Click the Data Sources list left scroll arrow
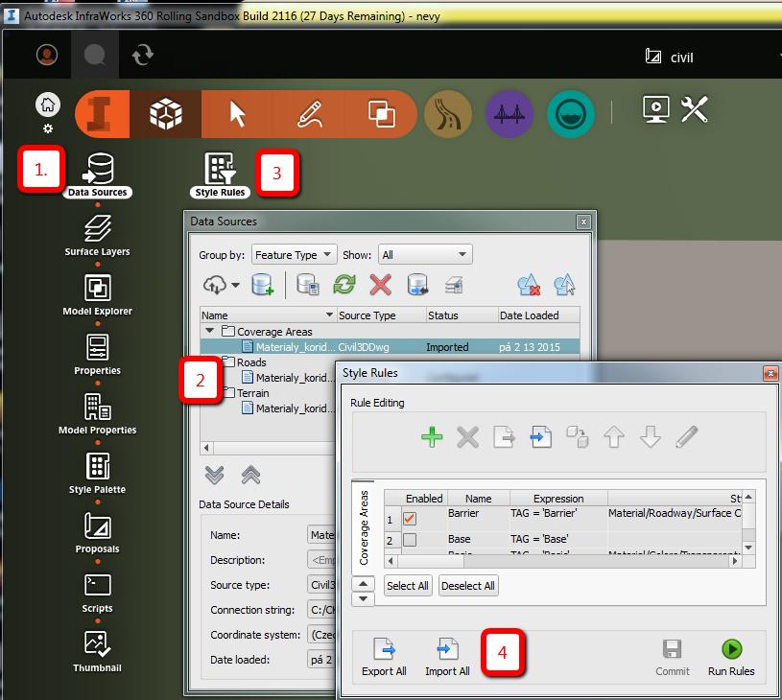Image resolution: width=782 pixels, height=700 pixels. pos(206,448)
